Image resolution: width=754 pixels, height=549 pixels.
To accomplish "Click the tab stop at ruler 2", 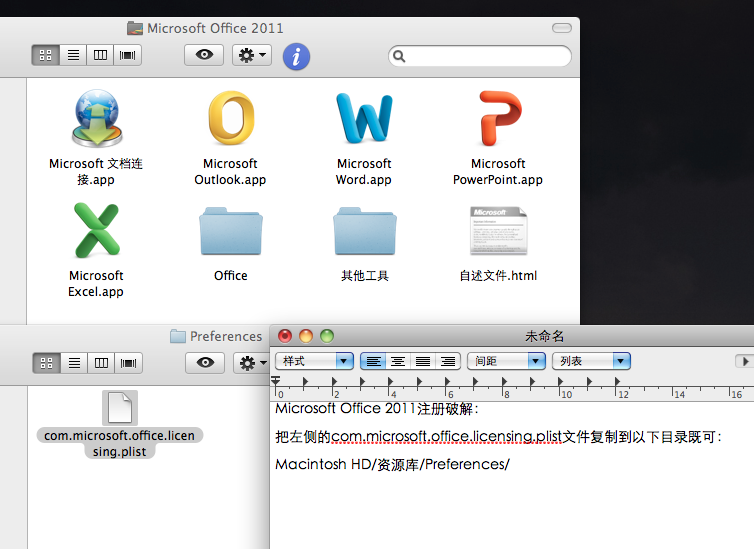I will (x=334, y=382).
